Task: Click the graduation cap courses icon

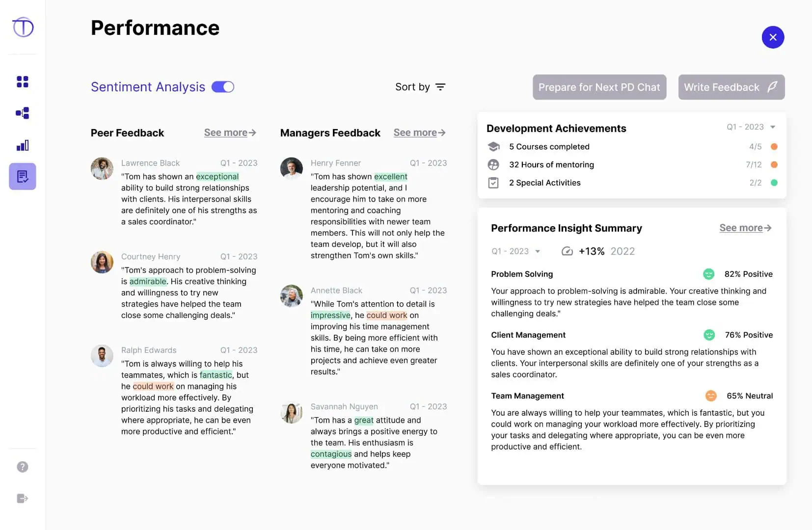Action: (493, 147)
